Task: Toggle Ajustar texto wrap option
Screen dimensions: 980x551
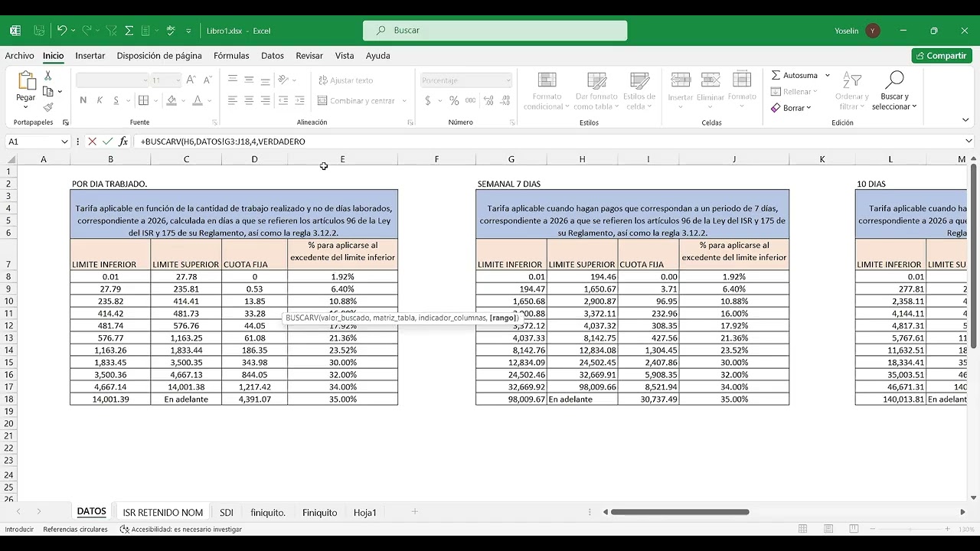Action: 345,80
